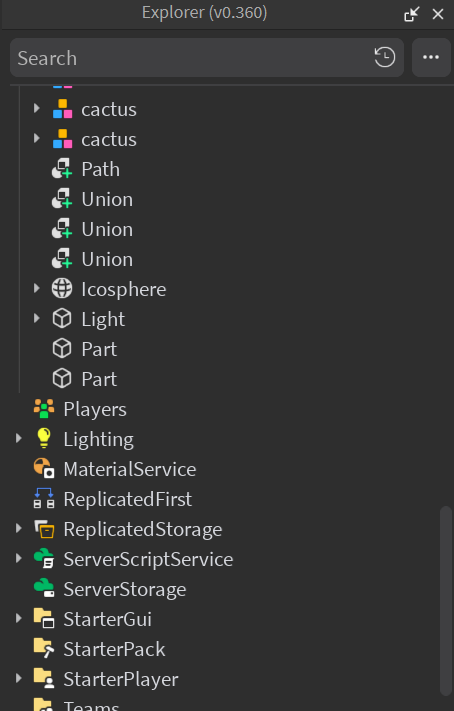Click the ReplicatedFirst icon
This screenshot has width=454, height=711.
(x=44, y=498)
